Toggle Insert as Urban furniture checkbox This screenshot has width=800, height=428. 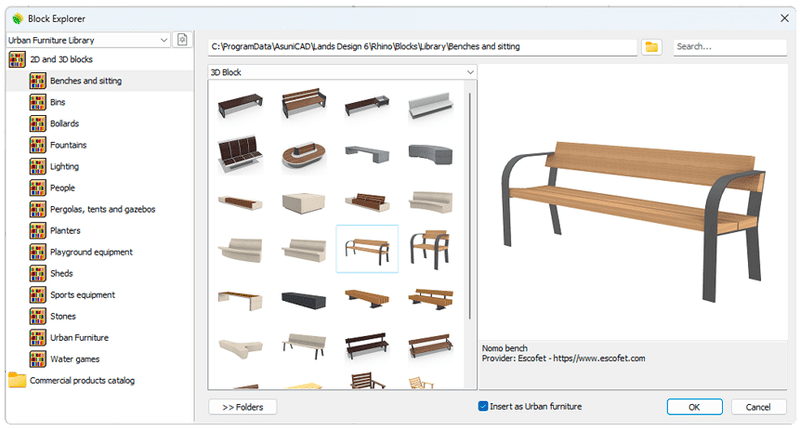(483, 406)
